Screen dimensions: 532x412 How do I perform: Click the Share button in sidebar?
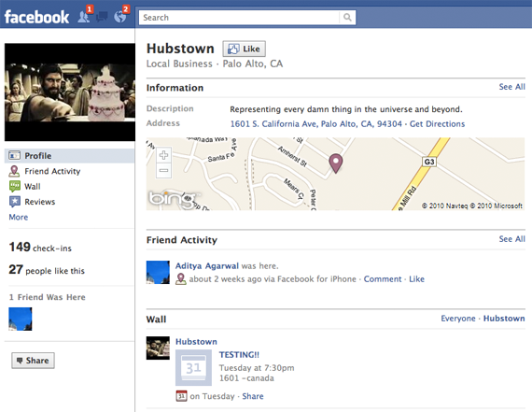point(33,361)
